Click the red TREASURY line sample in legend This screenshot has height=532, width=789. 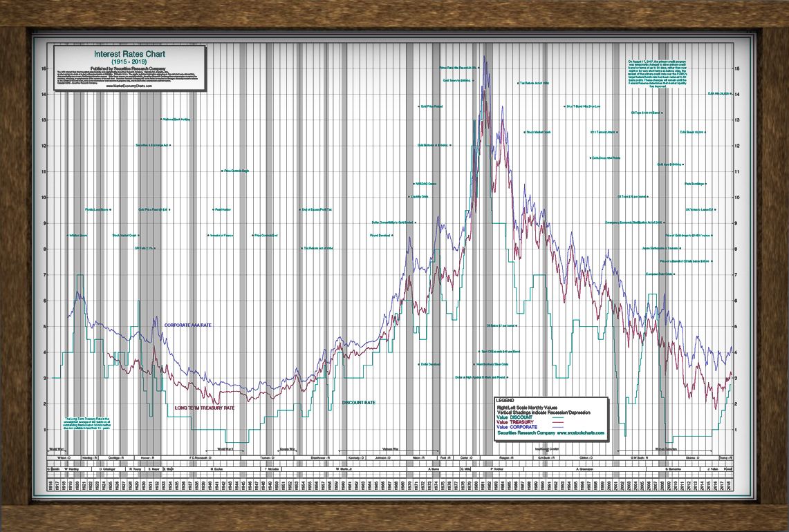pyautogui.click(x=558, y=423)
